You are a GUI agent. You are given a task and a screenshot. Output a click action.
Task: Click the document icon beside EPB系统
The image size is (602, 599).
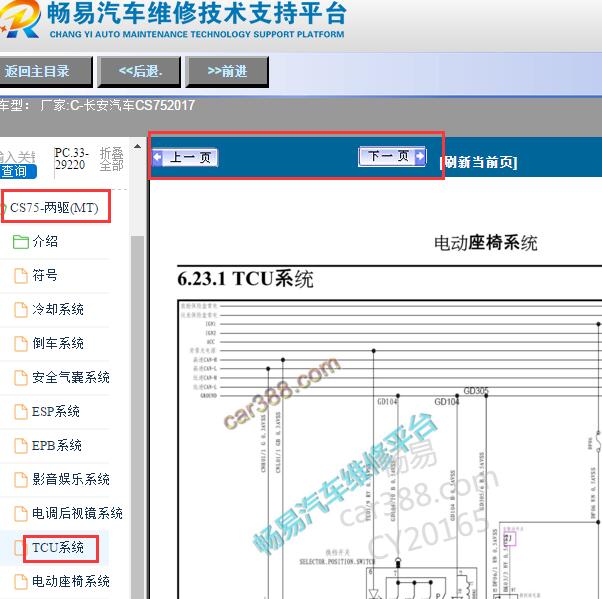21,446
